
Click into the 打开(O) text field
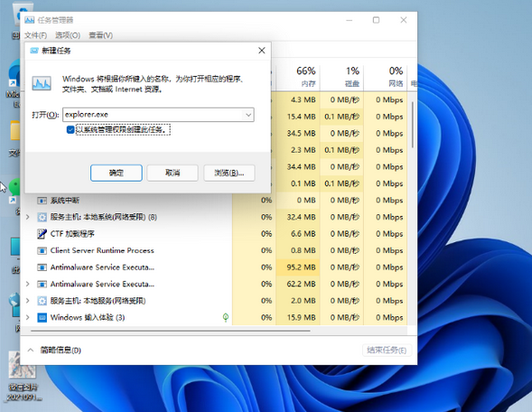point(154,115)
